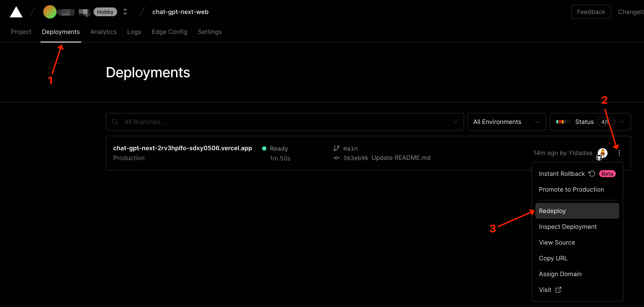The height and width of the screenshot is (307, 644).
Task: Open the chat-gpt-next-web project breadcrumb
Action: coord(180,12)
